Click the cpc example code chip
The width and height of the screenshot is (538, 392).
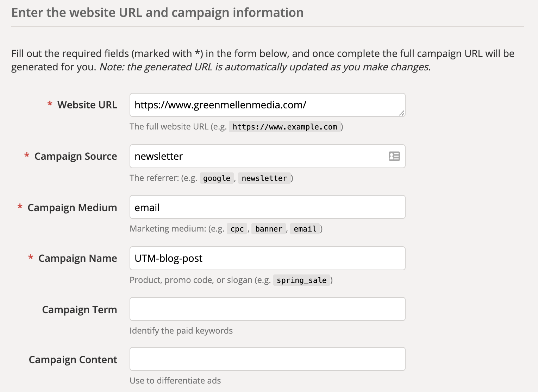coord(237,229)
